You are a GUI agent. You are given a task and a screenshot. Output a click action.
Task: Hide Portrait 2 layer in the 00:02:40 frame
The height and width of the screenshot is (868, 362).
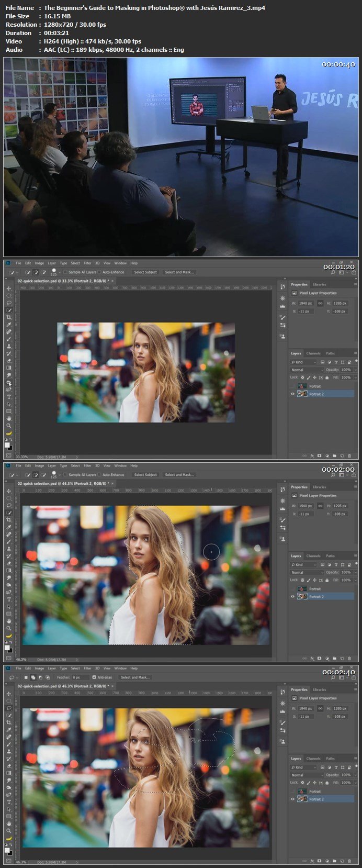pos(292,799)
